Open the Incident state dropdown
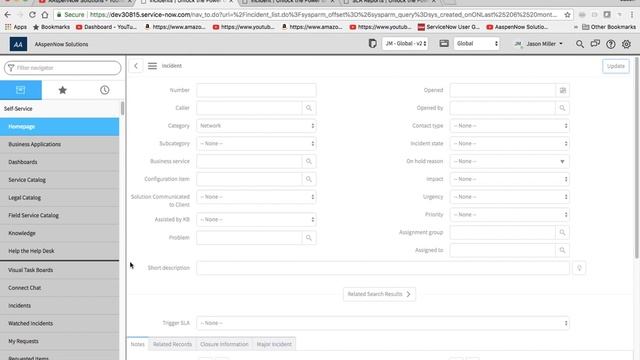Screen dimensions: 640x360 (509, 144)
